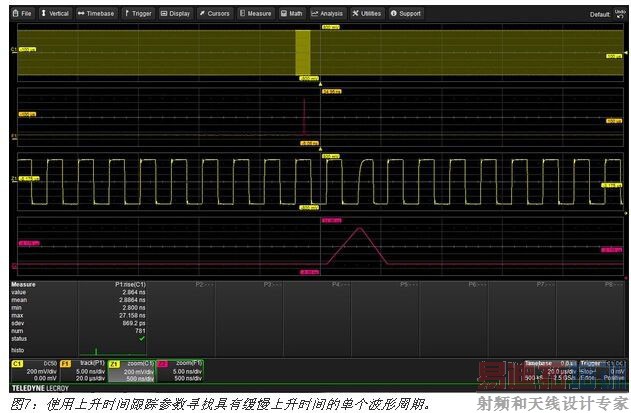Open the Math menu

tap(292, 13)
